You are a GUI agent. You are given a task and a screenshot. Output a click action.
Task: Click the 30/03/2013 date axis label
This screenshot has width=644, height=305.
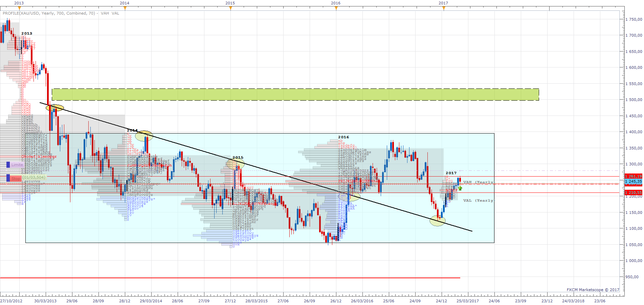[x=45, y=301]
